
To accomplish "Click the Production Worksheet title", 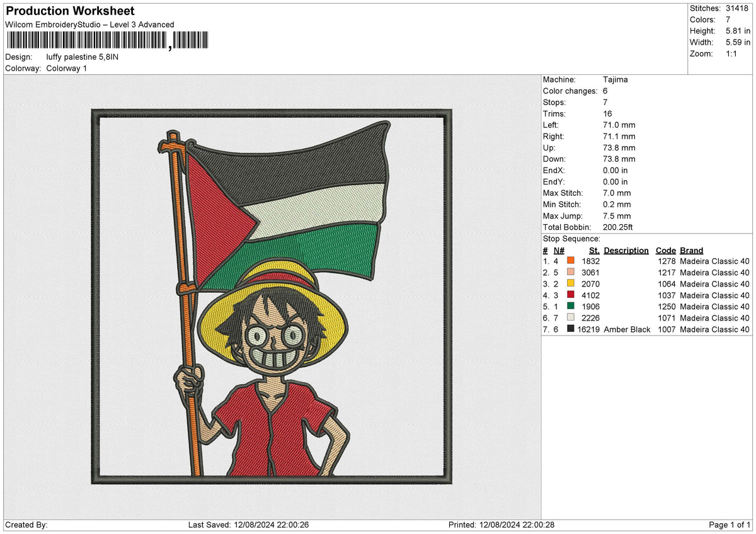I will coord(69,11).
